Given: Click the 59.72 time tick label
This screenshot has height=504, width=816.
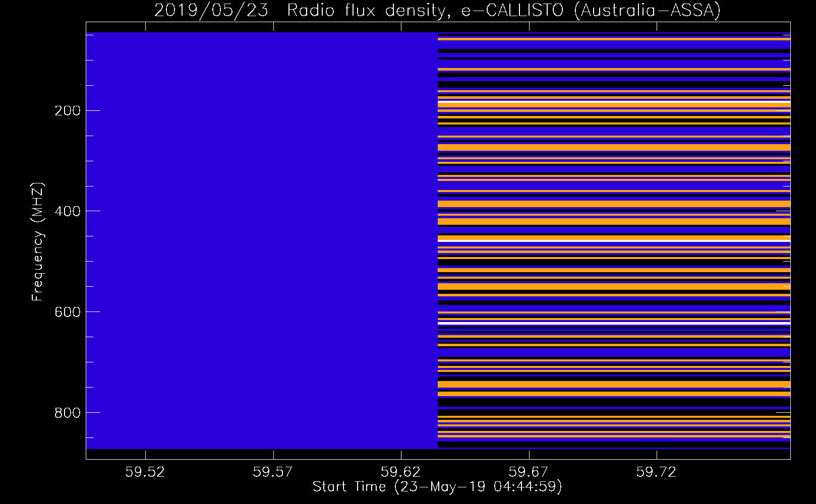Looking at the screenshot, I should coord(656,472).
